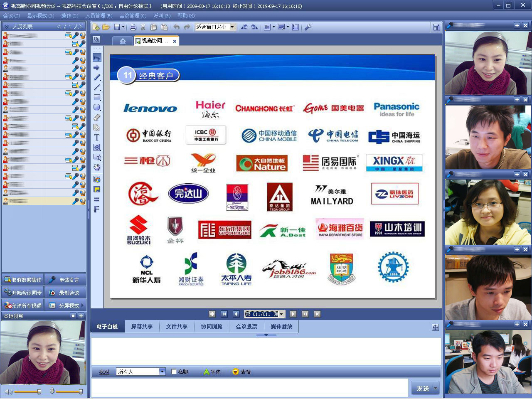
Task: Expand the page number 011/011 dropdown
Action: pos(281,314)
